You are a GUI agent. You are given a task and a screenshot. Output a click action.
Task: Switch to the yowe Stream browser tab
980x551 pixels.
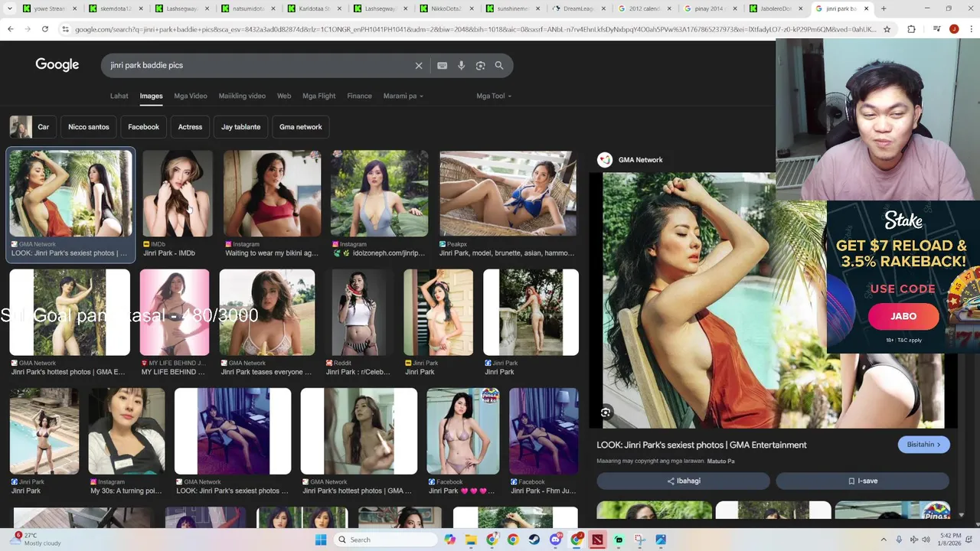click(50, 8)
